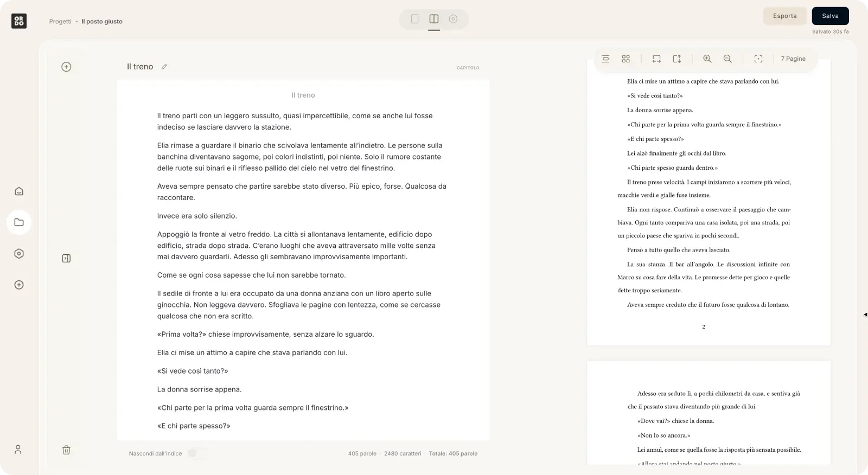Zoom in on the preview

pyautogui.click(x=707, y=59)
